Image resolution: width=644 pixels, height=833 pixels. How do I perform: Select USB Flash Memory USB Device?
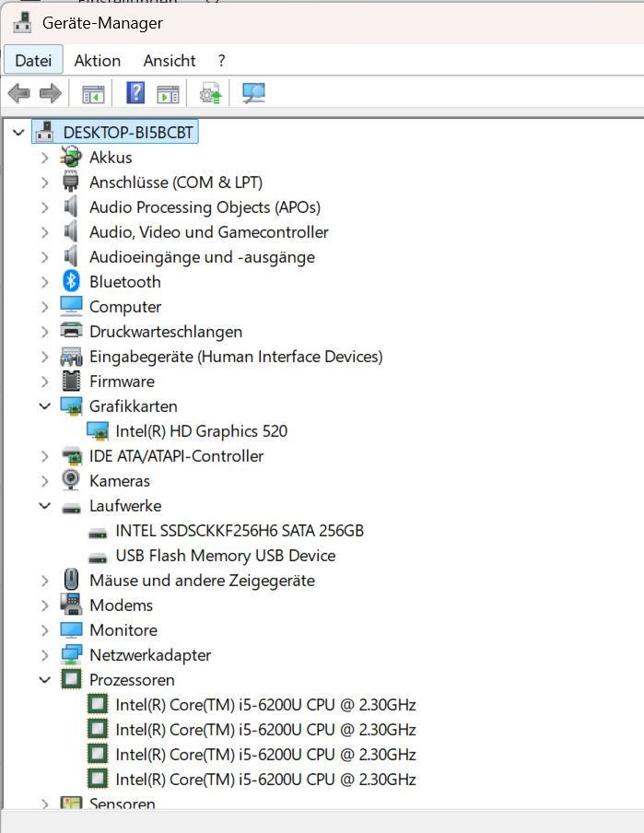click(x=225, y=556)
